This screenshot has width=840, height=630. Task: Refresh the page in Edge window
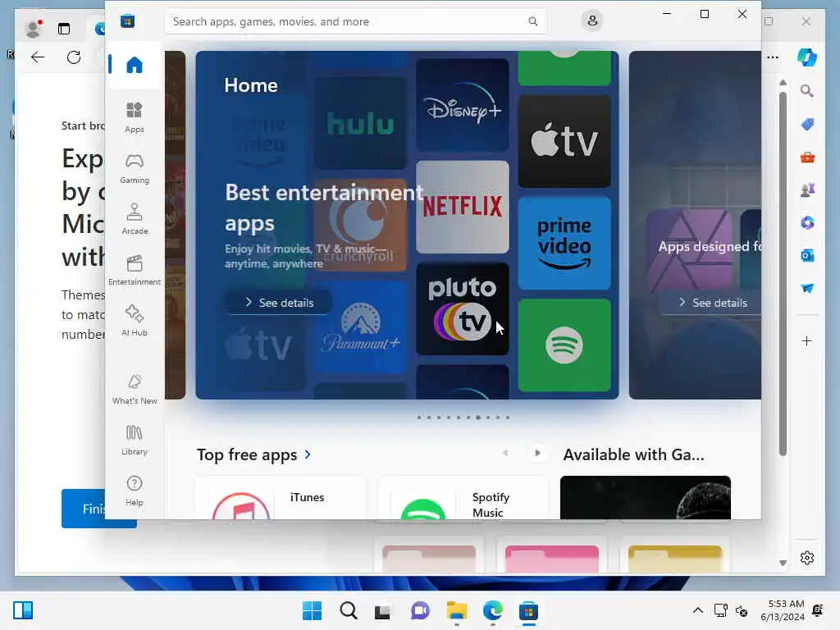[x=74, y=57]
